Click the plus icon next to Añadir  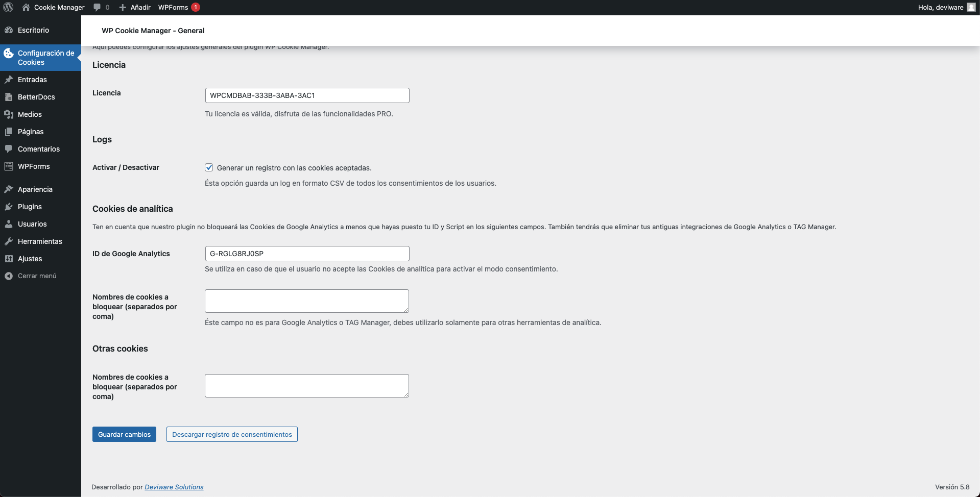123,7
